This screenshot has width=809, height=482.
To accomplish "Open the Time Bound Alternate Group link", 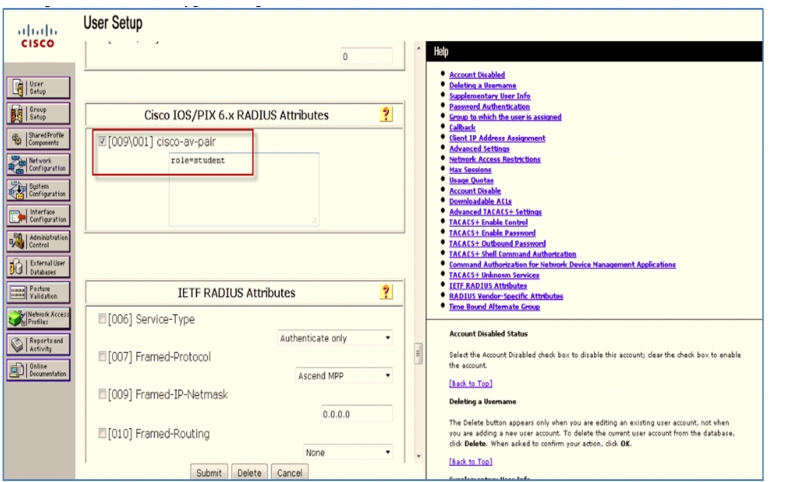I will pos(494,307).
